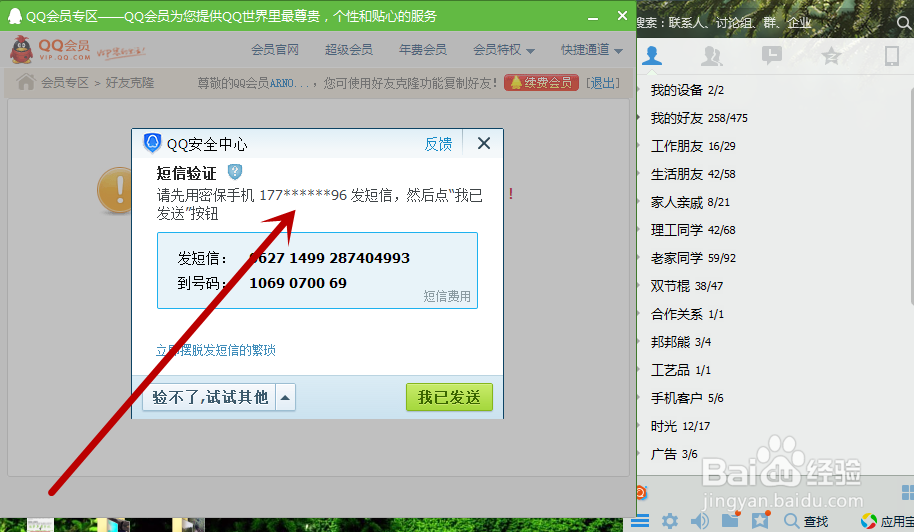This screenshot has height=532, width=914.
Task: Click the 会员专区 breadcrumb link
Action: [65, 83]
